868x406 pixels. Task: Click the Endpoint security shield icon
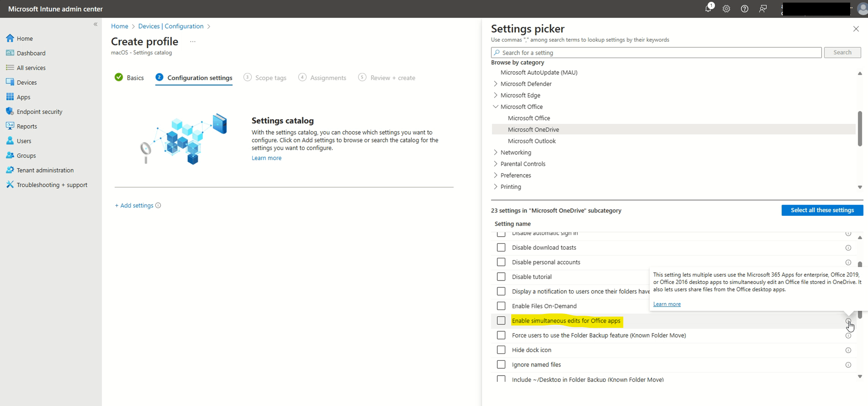(x=10, y=112)
